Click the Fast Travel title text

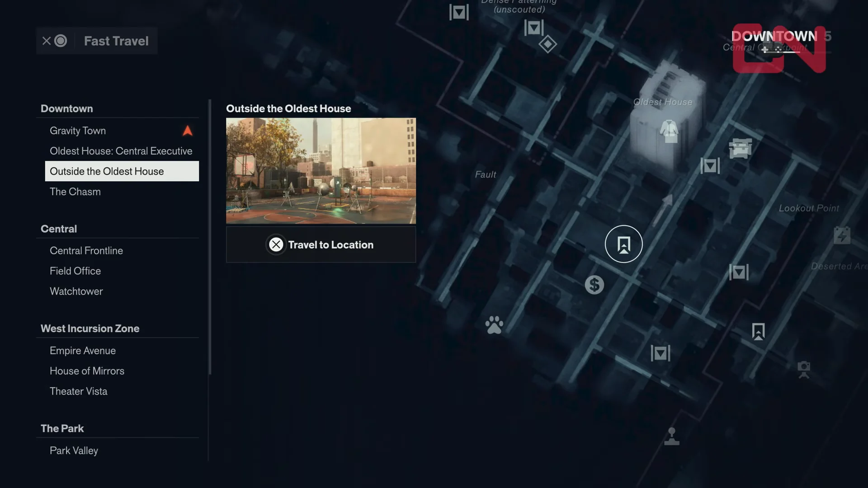click(x=116, y=41)
